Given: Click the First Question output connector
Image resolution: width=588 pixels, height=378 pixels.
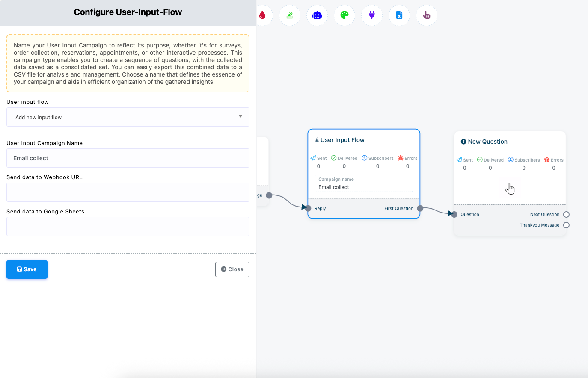Looking at the screenshot, I should click(x=420, y=209).
